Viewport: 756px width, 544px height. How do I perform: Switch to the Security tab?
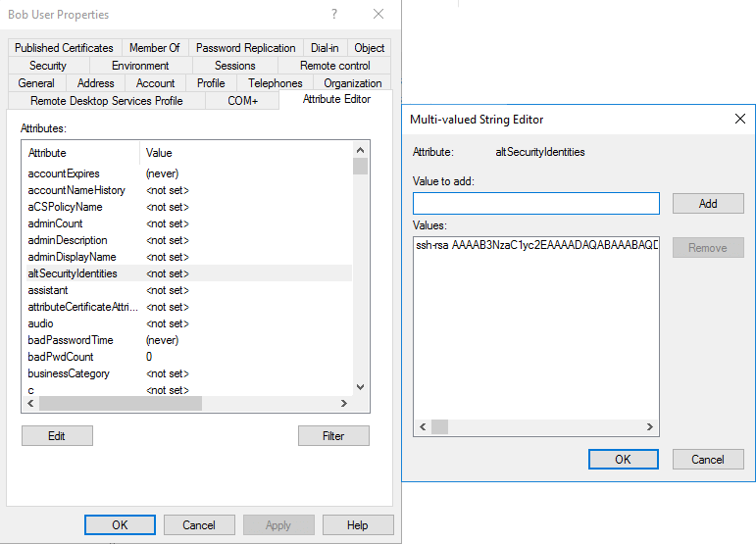[x=48, y=66]
